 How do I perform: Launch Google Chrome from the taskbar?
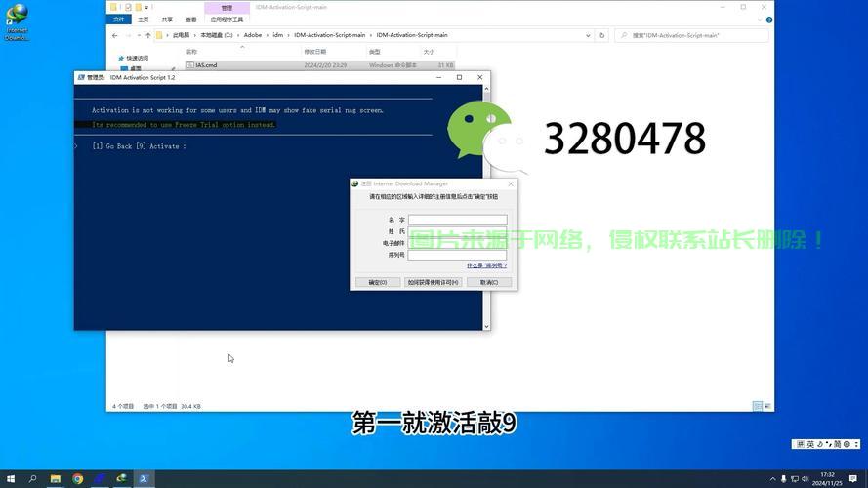pyautogui.click(x=77, y=478)
